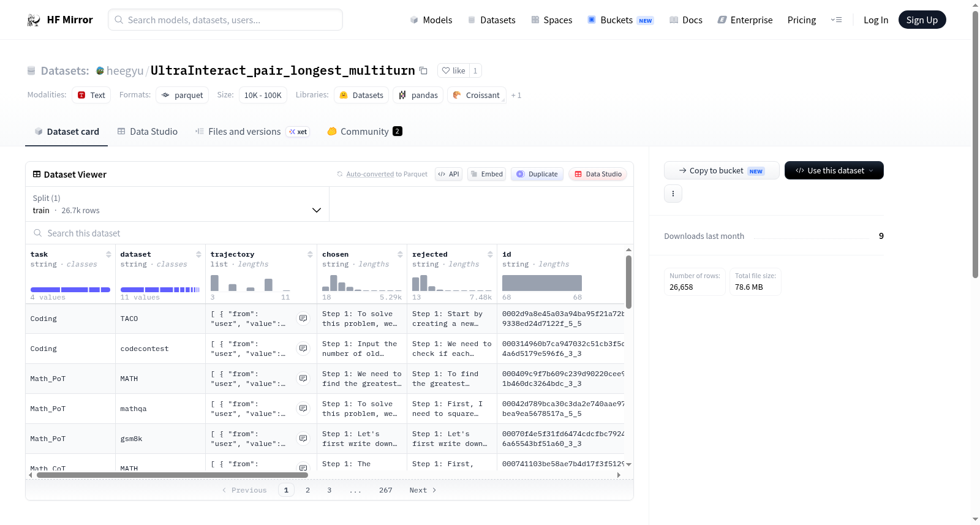
Task: Sort by the task column arrows
Action: 108,254
